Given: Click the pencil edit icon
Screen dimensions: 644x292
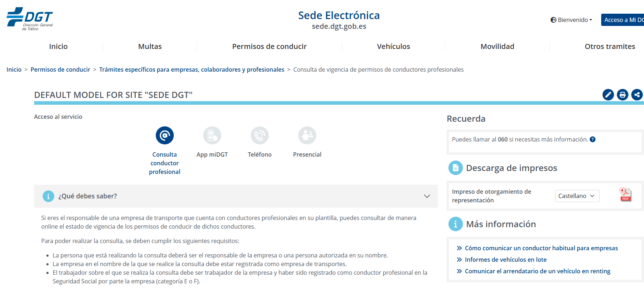Looking at the screenshot, I should [x=608, y=95].
